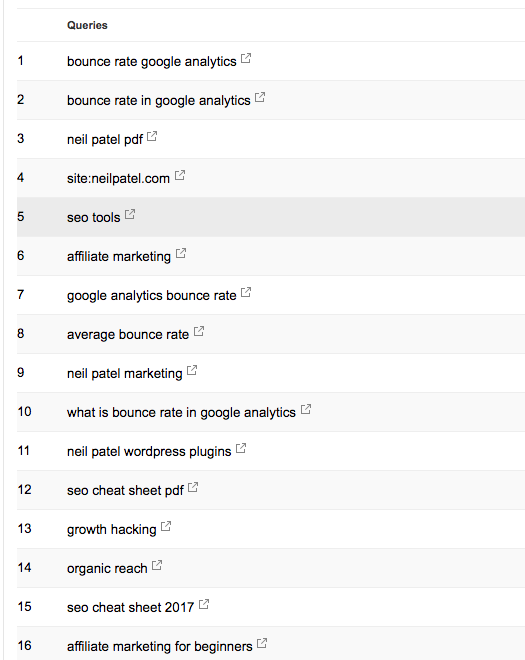
Task: Open external link icon for 'neil patel wordpress plugins'
Action: point(241,449)
